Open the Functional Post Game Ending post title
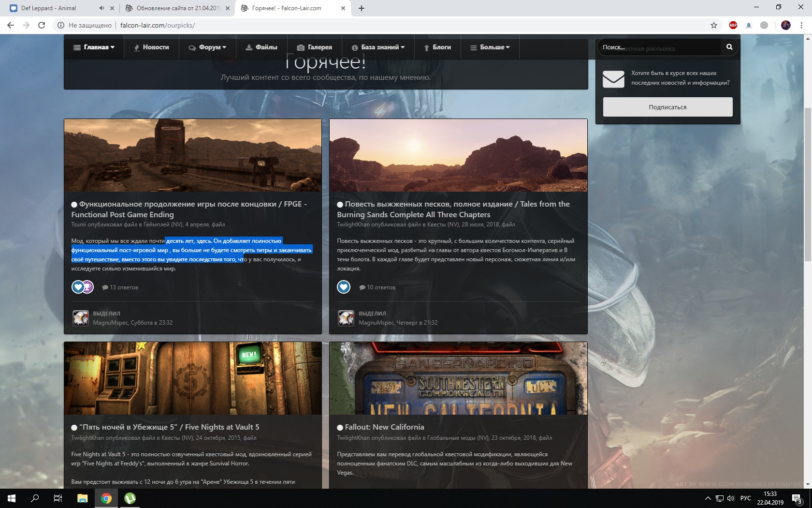The height and width of the screenshot is (508, 812). pyautogui.click(x=189, y=209)
